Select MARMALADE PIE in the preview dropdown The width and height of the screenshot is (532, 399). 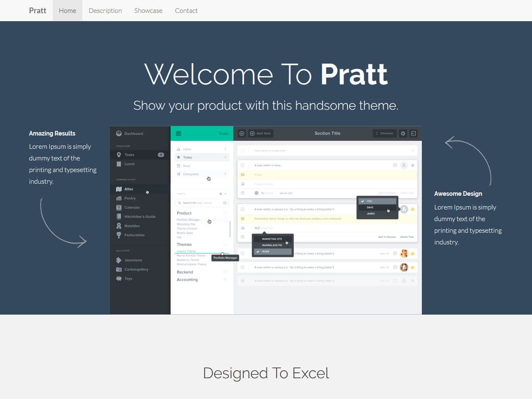[x=273, y=245]
